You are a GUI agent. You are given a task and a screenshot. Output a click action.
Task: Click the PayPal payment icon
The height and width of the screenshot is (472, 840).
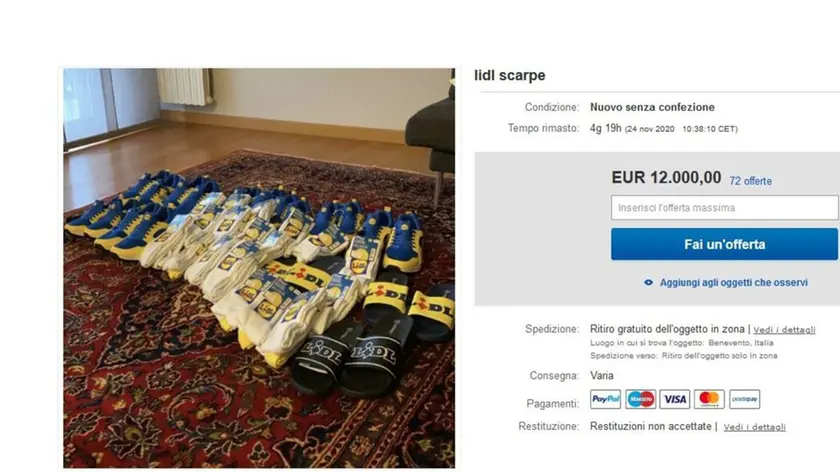point(605,399)
